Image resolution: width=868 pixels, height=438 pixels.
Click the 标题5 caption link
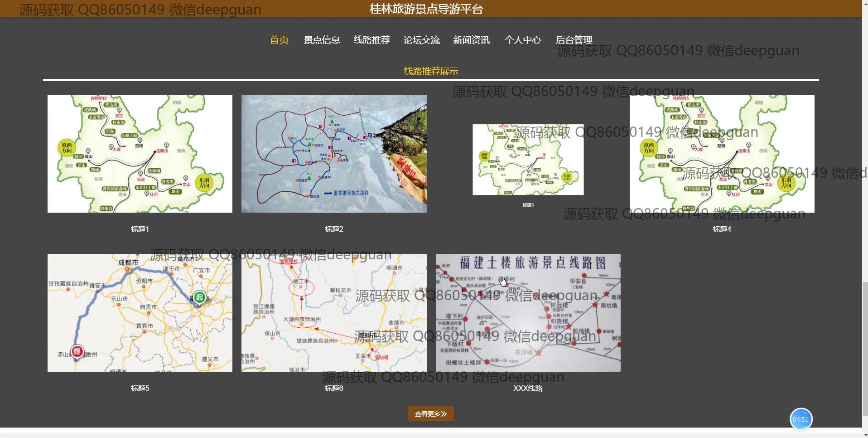click(x=140, y=388)
